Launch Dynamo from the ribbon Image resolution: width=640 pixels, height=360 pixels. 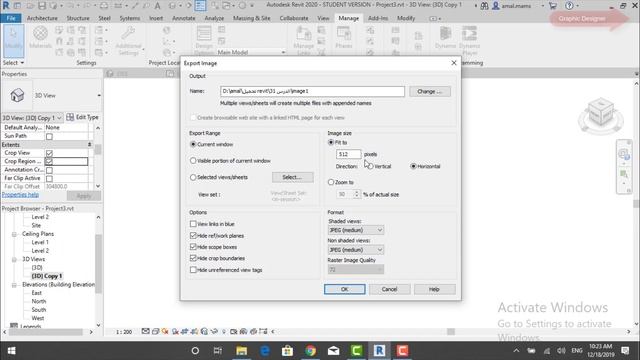click(445, 37)
